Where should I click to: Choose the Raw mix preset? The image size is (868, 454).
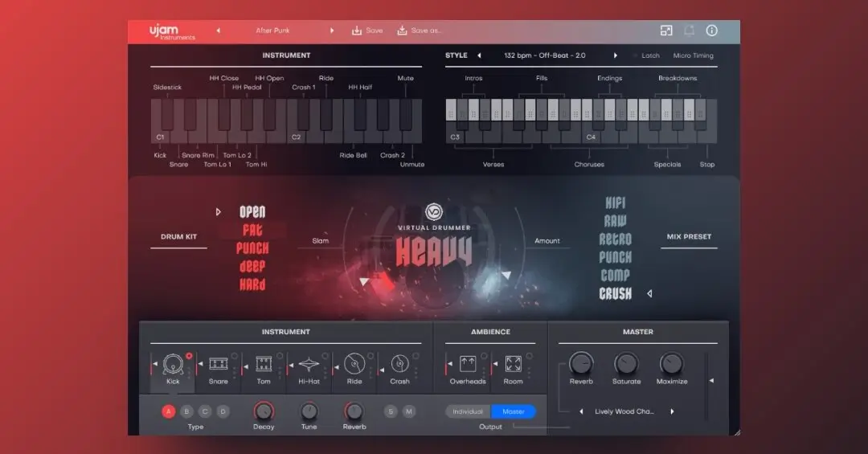click(615, 221)
